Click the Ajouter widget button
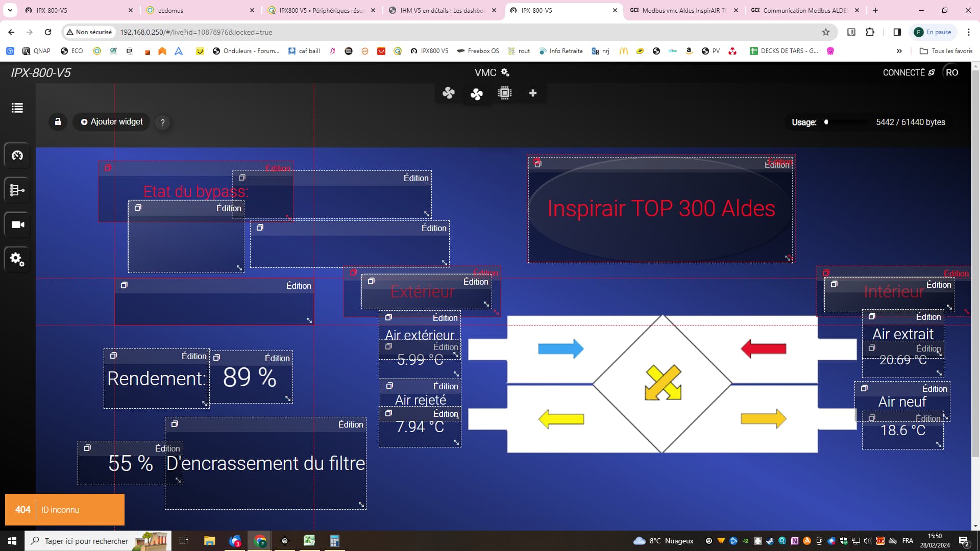The height and width of the screenshot is (551, 980). pyautogui.click(x=111, y=122)
